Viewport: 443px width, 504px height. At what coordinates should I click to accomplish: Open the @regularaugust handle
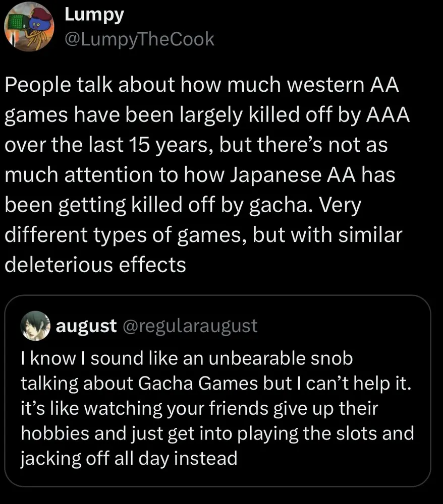(x=190, y=326)
